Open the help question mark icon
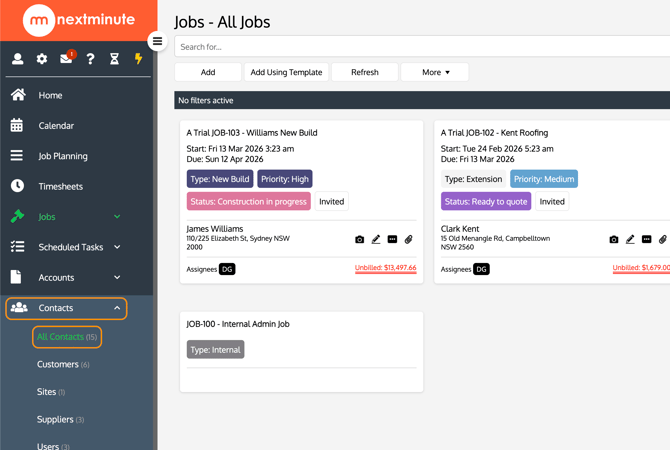The height and width of the screenshot is (450, 670). point(90,59)
